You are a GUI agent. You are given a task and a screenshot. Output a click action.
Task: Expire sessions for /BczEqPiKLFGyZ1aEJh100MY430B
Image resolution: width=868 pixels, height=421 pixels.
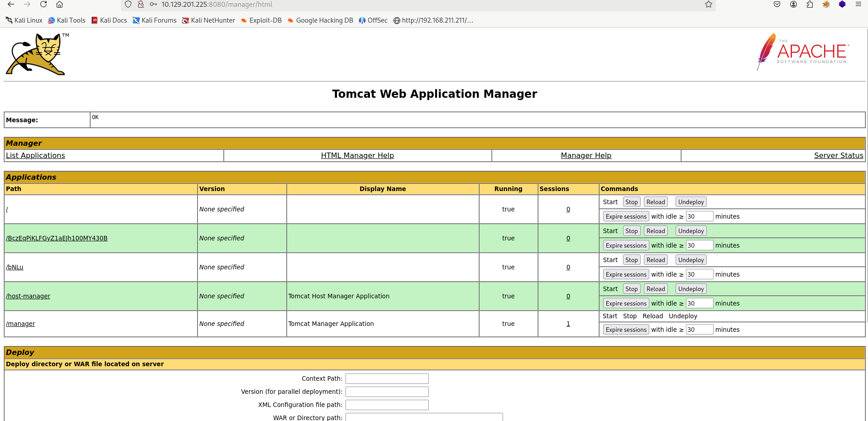[626, 245]
